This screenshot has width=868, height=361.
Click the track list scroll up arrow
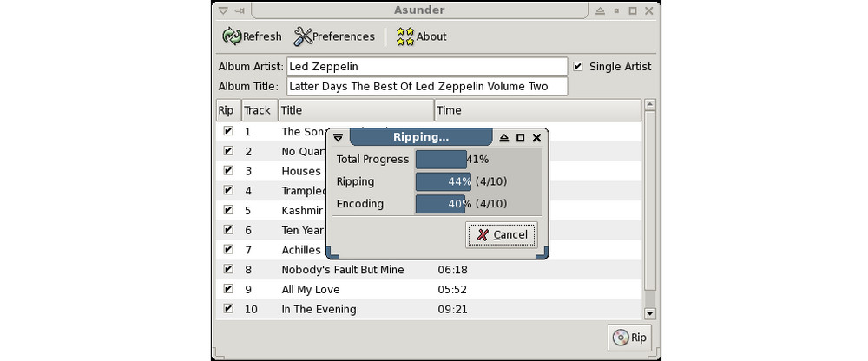pyautogui.click(x=650, y=105)
